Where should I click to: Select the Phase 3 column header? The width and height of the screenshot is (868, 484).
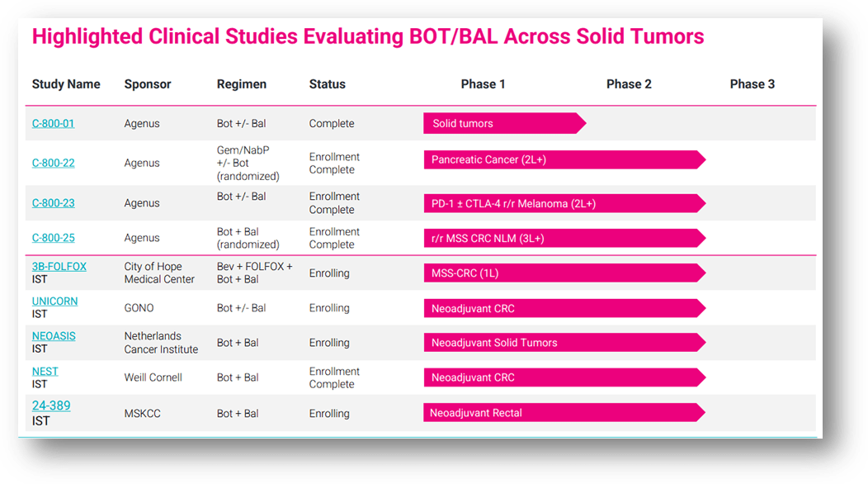(752, 84)
